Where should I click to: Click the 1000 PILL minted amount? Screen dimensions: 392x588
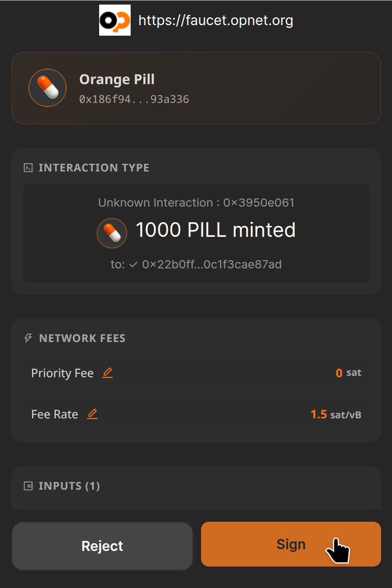(216, 230)
